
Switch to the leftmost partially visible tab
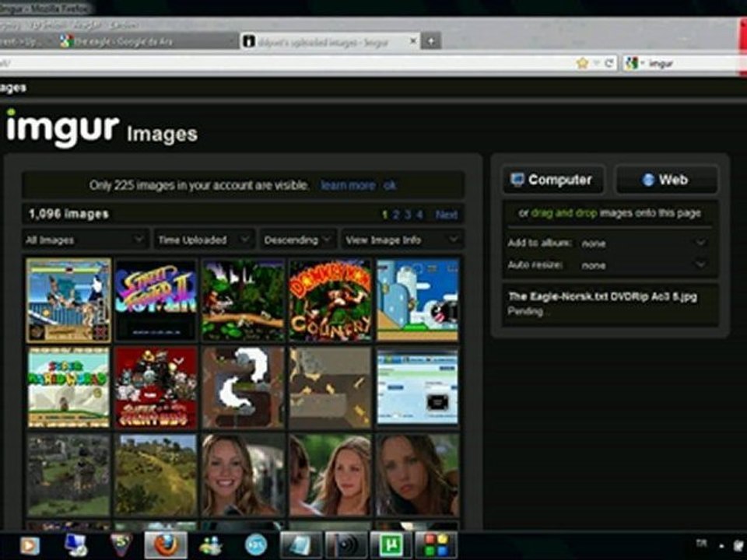[24, 41]
